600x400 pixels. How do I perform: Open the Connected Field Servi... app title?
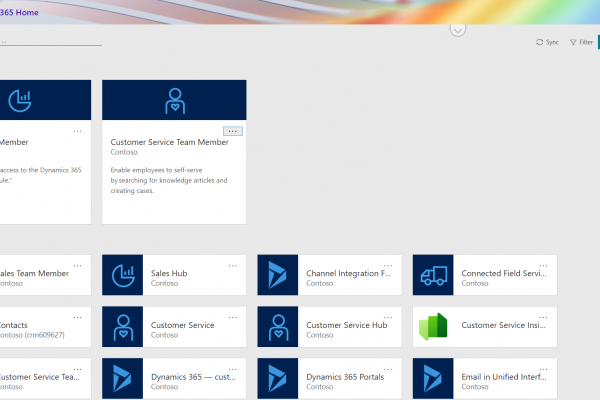click(504, 273)
